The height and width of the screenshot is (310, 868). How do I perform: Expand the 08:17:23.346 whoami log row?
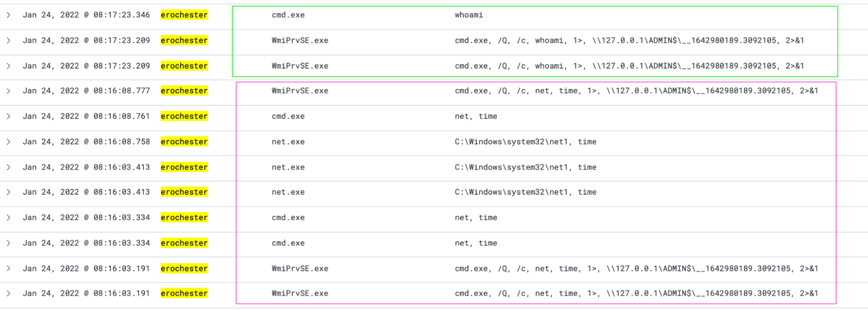pyautogui.click(x=8, y=15)
